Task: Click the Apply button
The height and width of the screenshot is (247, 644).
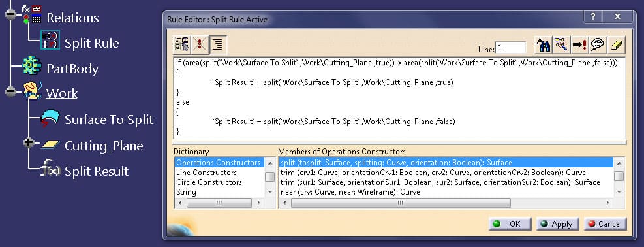Action: (557, 224)
